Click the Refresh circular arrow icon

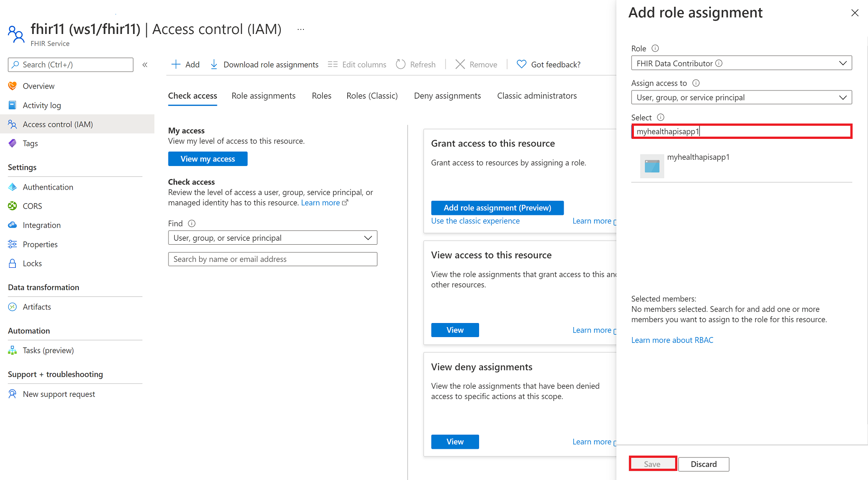401,64
